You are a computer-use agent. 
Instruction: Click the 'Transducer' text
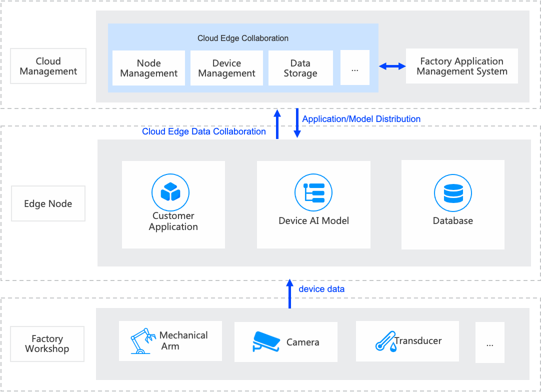tap(418, 341)
